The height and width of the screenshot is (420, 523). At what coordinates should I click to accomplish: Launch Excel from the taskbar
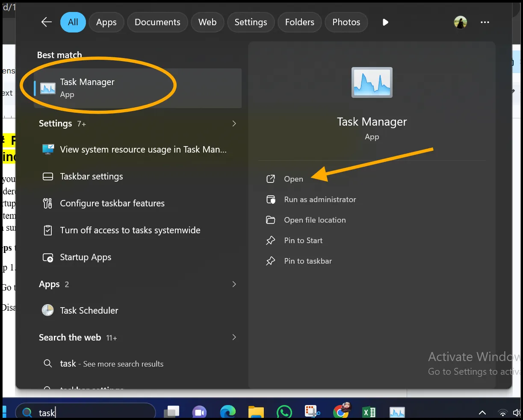click(x=369, y=411)
